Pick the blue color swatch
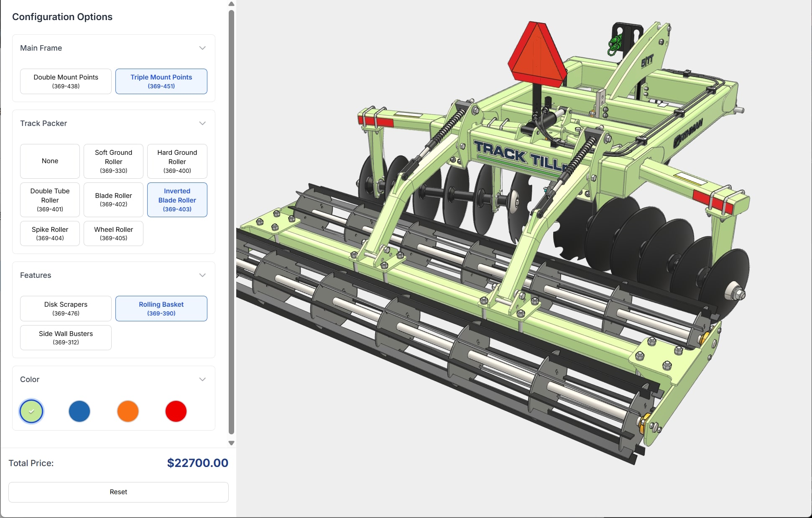Viewport: 812px width, 518px height. point(79,411)
